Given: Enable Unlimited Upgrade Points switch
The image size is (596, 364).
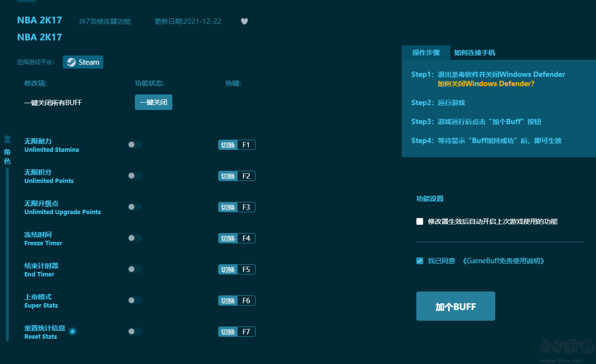Looking at the screenshot, I should coord(135,207).
